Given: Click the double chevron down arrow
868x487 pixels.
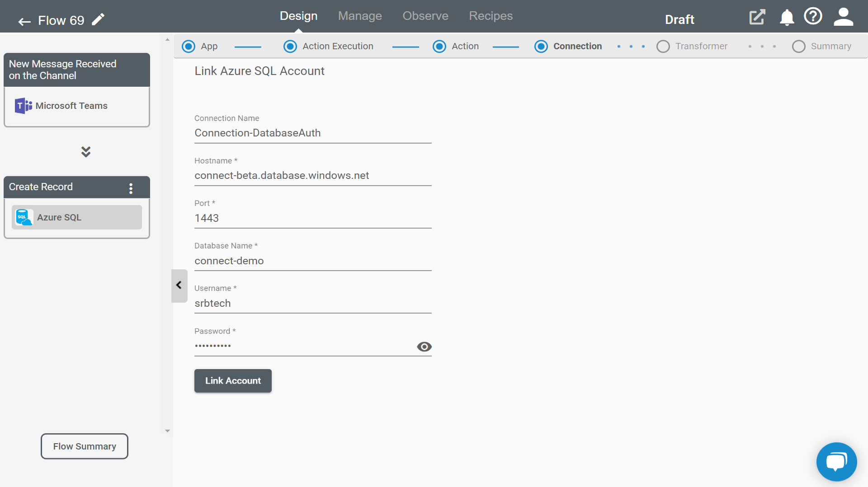Looking at the screenshot, I should (x=86, y=151).
